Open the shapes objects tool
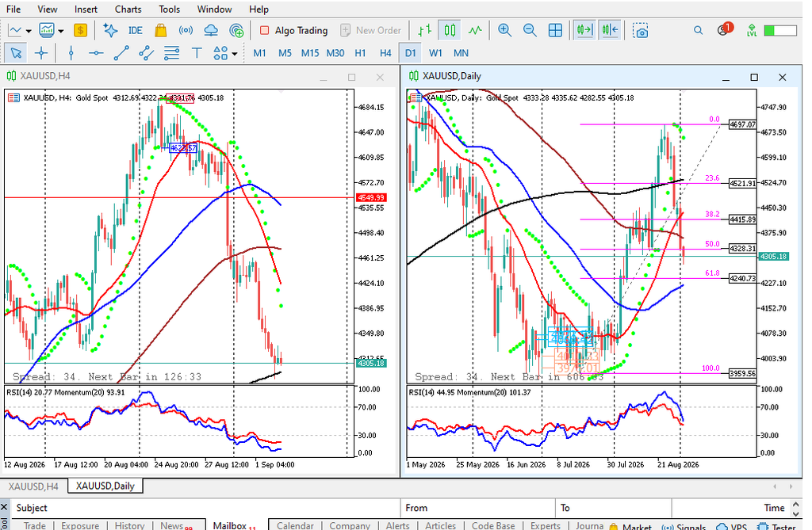This screenshot has height=530, width=812. coord(220,53)
